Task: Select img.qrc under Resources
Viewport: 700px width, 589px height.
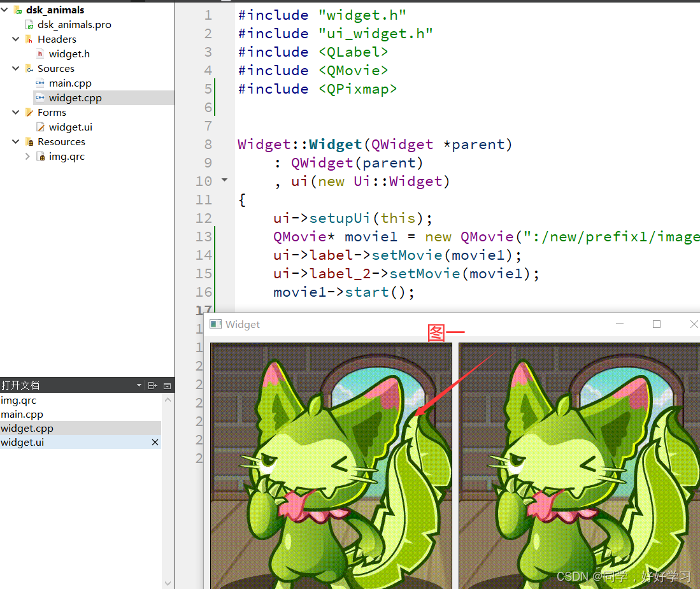Action: tap(66, 156)
